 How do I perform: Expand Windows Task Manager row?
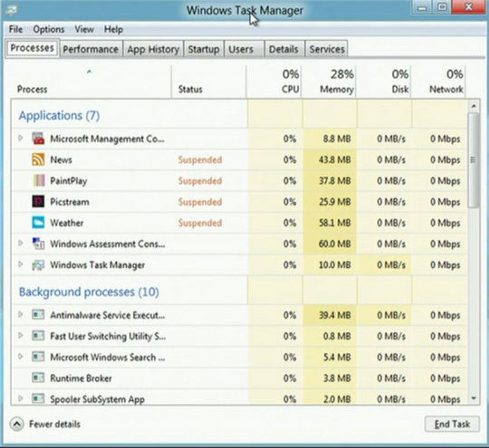[x=21, y=264]
